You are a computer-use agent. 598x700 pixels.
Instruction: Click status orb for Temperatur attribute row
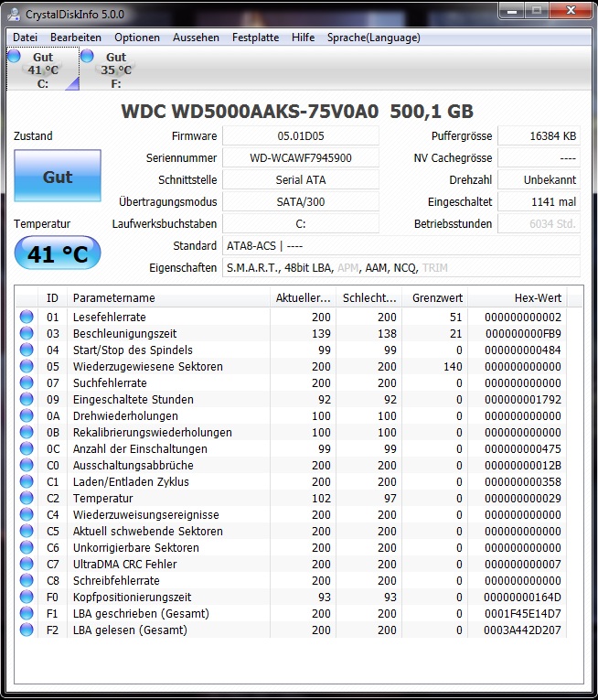point(27,498)
